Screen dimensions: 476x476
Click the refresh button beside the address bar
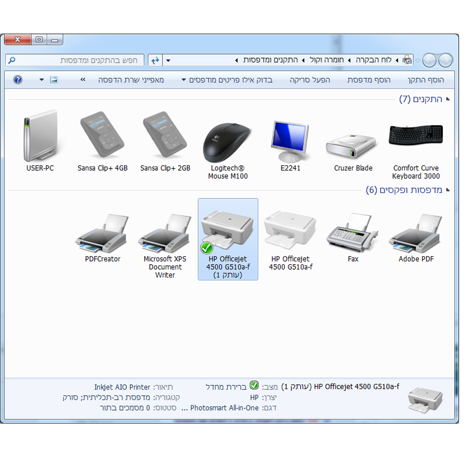[x=155, y=60]
